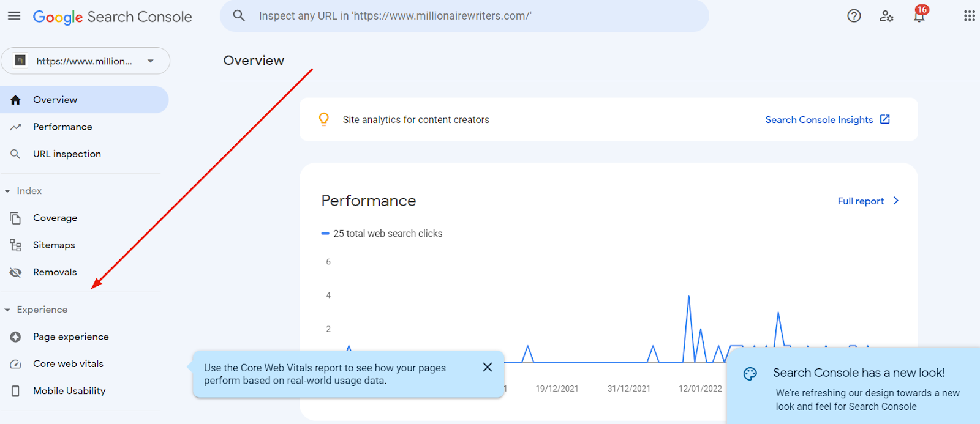This screenshot has height=424, width=980.
Task: Click the highest peak on clicks chart
Action: pos(688,297)
